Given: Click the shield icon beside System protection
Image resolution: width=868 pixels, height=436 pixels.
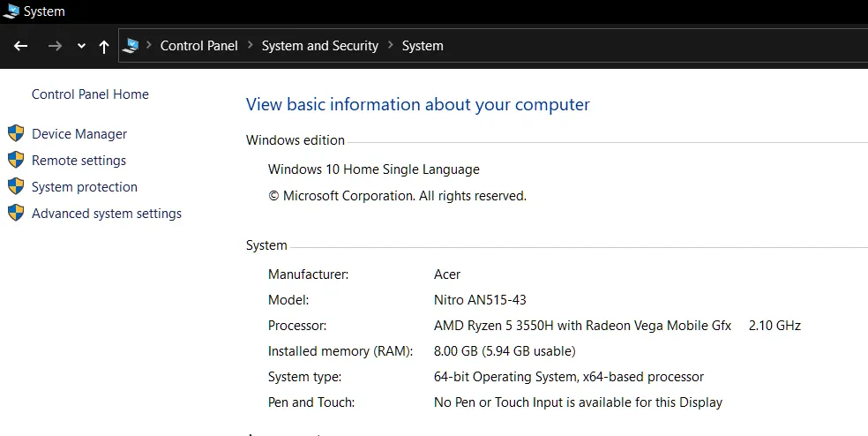Looking at the screenshot, I should pyautogui.click(x=16, y=186).
